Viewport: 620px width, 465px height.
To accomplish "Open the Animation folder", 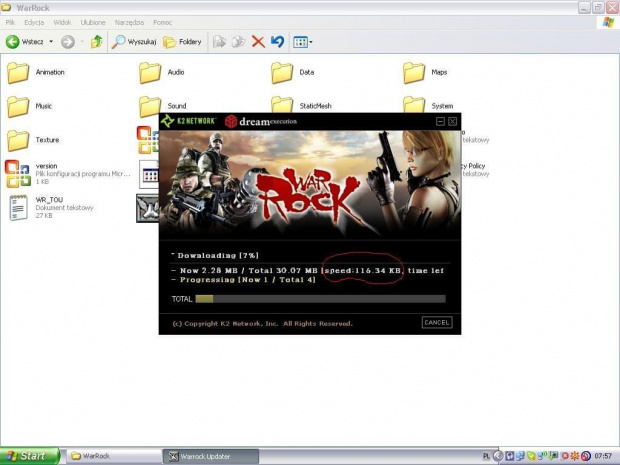I will click(18, 72).
